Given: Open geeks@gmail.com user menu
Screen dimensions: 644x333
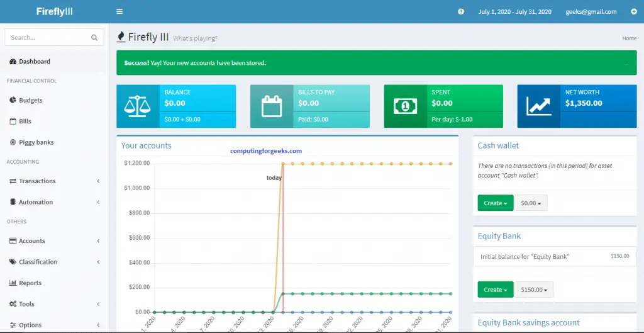Looking at the screenshot, I should [591, 12].
